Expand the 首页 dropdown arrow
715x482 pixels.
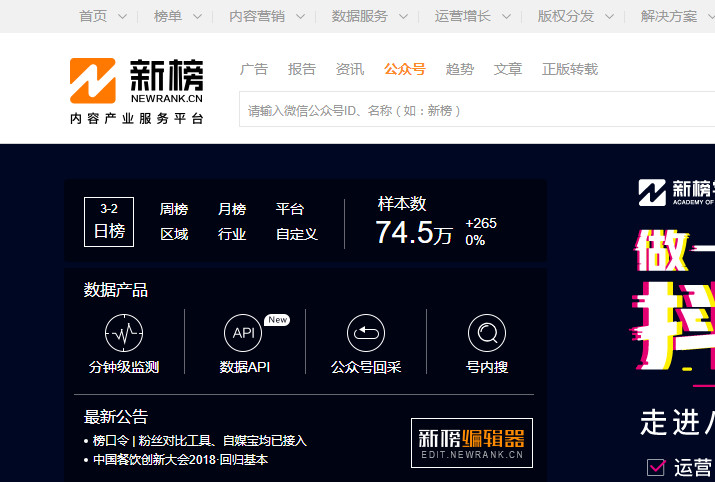click(122, 17)
